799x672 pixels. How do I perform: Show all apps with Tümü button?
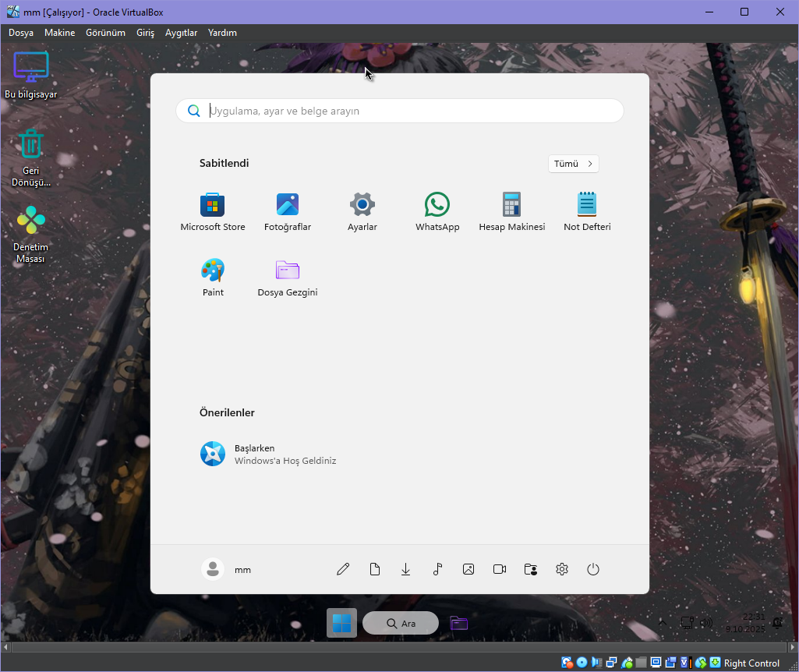[x=573, y=164]
